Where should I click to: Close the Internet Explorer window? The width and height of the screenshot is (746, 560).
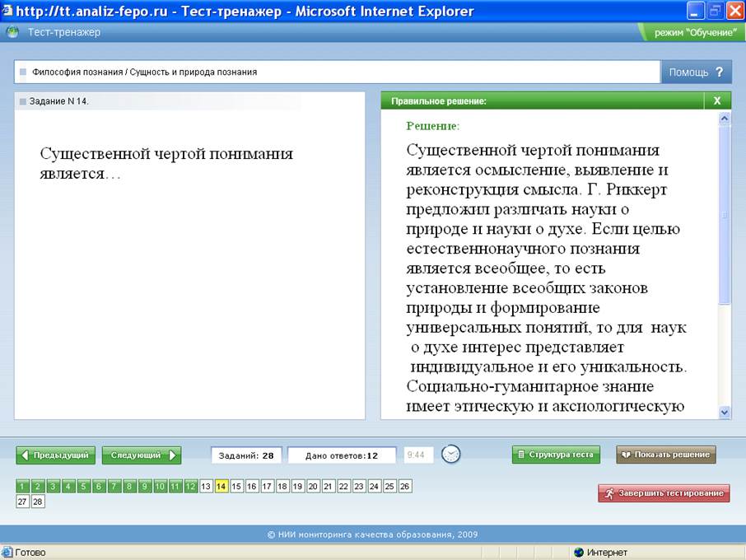734,11
